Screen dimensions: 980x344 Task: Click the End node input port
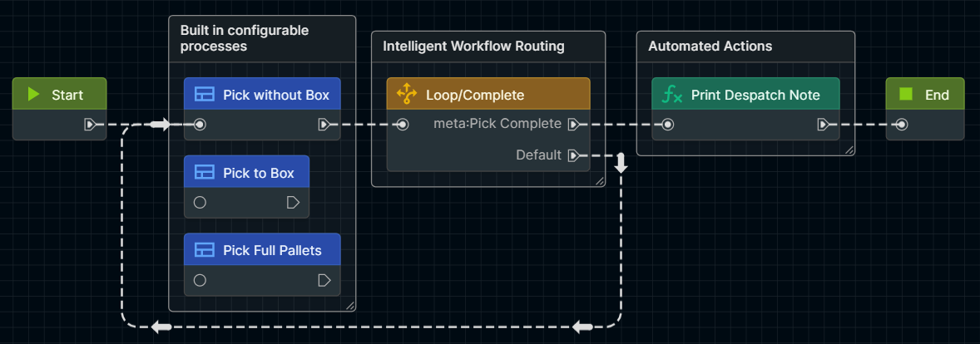pos(901,125)
